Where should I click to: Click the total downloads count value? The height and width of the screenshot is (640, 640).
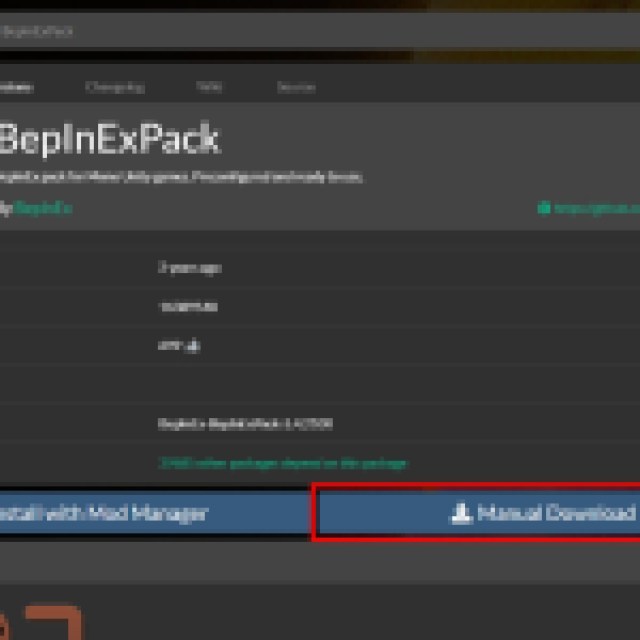pos(187,307)
